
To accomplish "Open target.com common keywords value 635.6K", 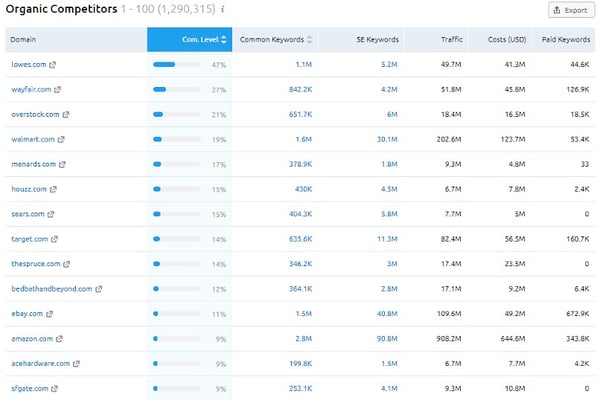I will click(x=300, y=239).
